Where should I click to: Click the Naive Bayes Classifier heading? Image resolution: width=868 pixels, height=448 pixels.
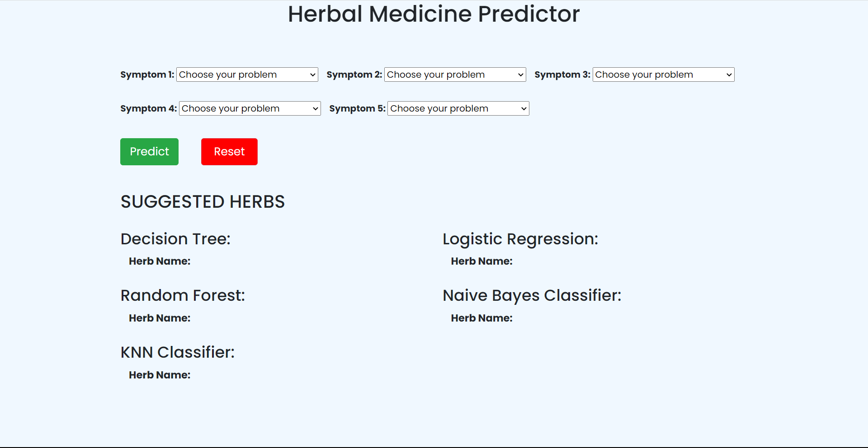pos(532,295)
